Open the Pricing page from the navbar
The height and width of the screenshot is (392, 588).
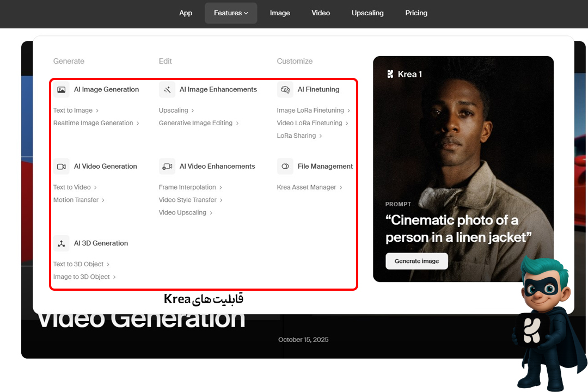[416, 13]
